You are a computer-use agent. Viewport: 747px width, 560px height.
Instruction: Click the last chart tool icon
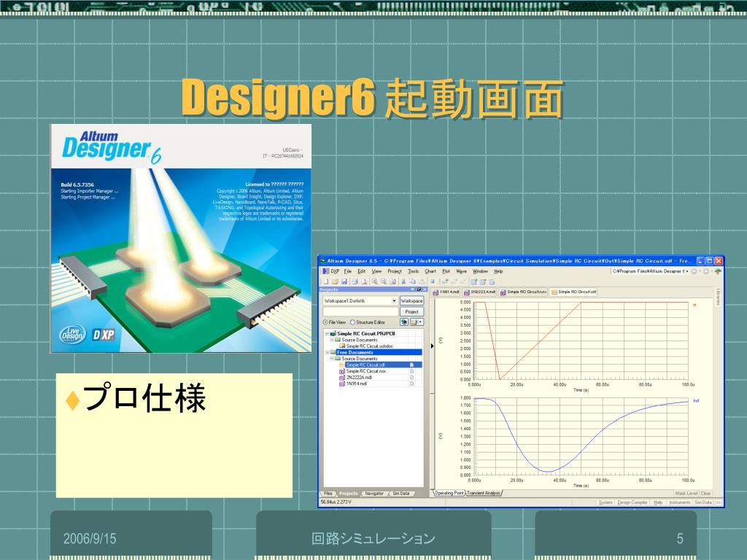point(492,282)
